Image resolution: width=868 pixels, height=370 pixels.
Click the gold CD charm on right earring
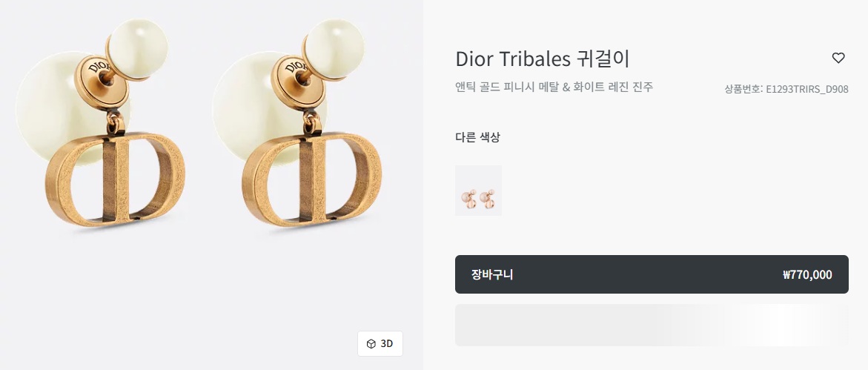click(311, 179)
